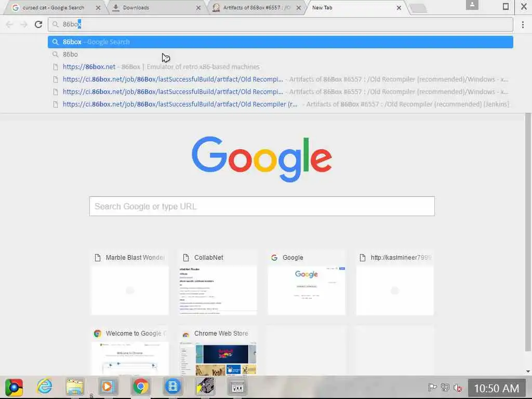The height and width of the screenshot is (399, 532).
Task: Choose the 86bo search suggestion
Action: (x=280, y=54)
